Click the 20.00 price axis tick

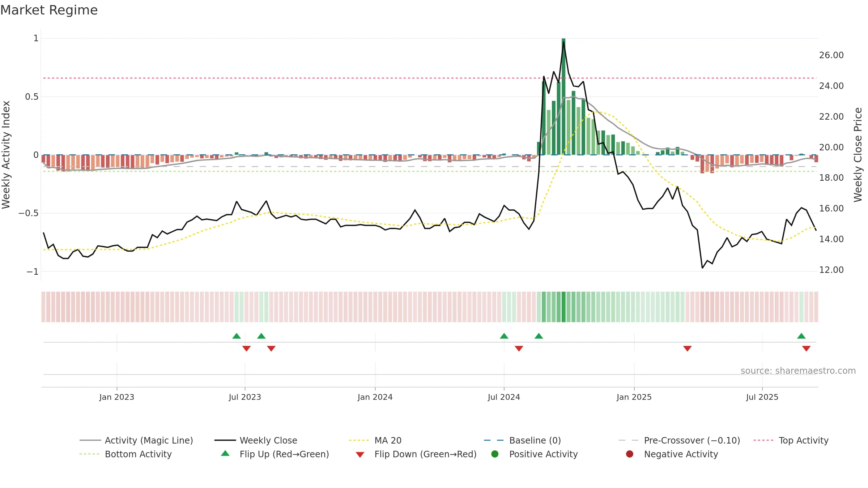(x=831, y=147)
